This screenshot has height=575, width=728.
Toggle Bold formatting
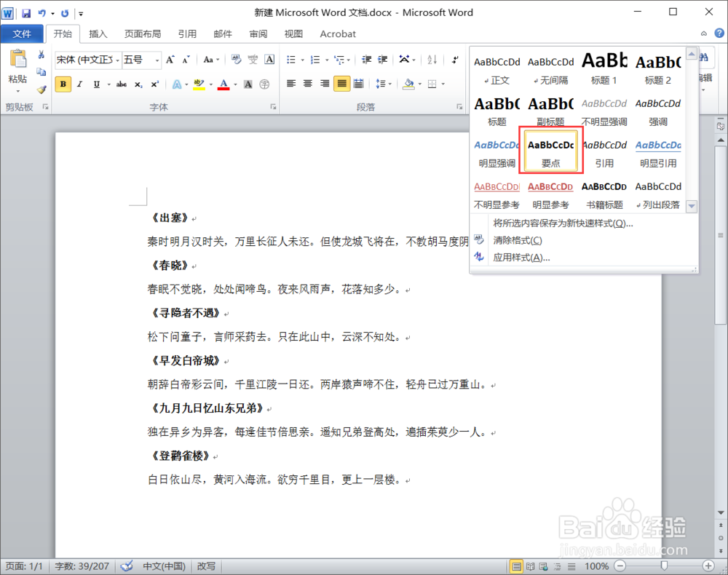click(64, 84)
